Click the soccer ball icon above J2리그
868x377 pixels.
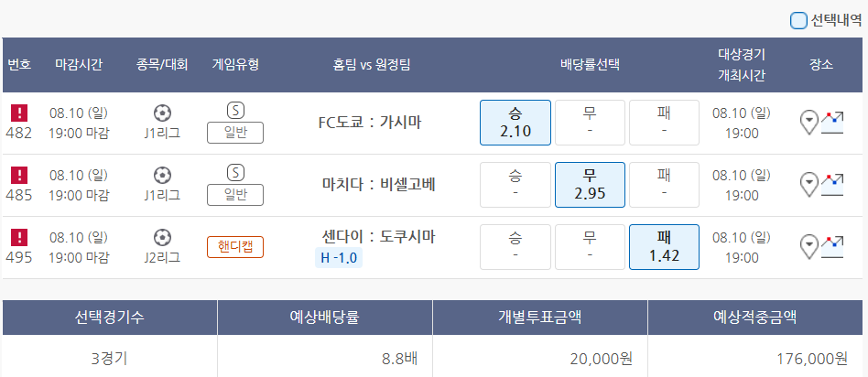[162, 237]
